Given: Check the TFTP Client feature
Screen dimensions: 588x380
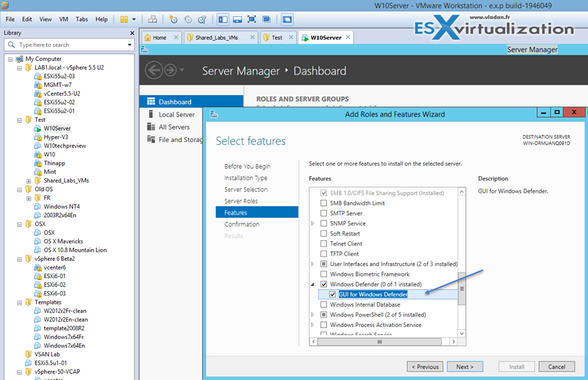Looking at the screenshot, I should tap(323, 254).
